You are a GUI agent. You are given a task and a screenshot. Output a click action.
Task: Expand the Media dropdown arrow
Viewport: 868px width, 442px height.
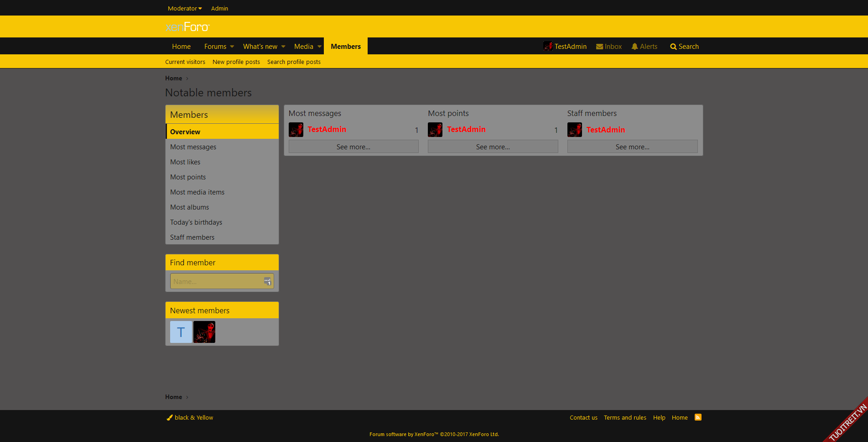click(x=319, y=47)
